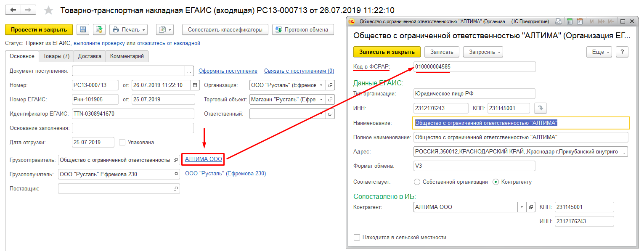
Task: Open the Торговый объект linked record
Action: pos(331,100)
